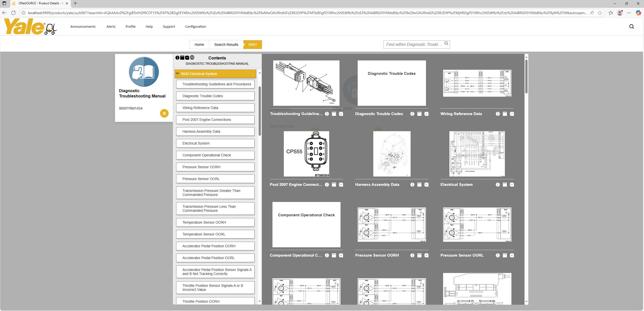Click the contents list scroll-up arrow
The image size is (644, 311).
tap(260, 73)
